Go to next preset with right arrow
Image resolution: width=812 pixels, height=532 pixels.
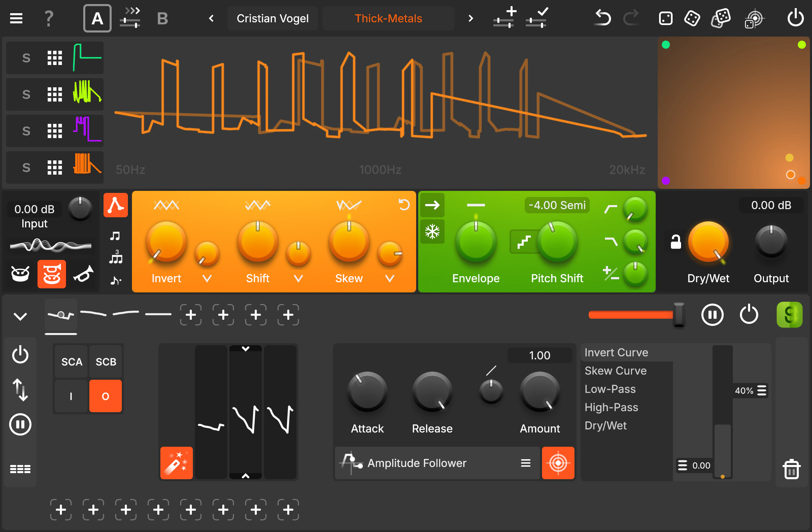tap(470, 18)
